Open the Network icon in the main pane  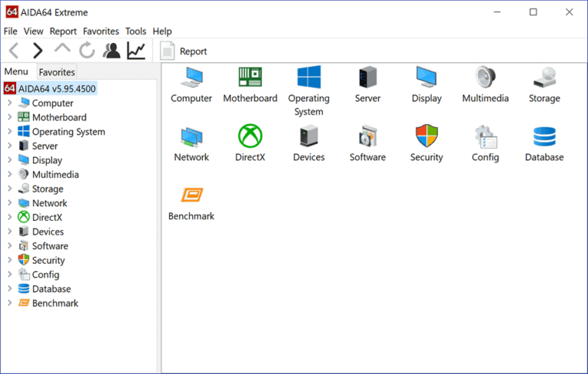click(191, 136)
